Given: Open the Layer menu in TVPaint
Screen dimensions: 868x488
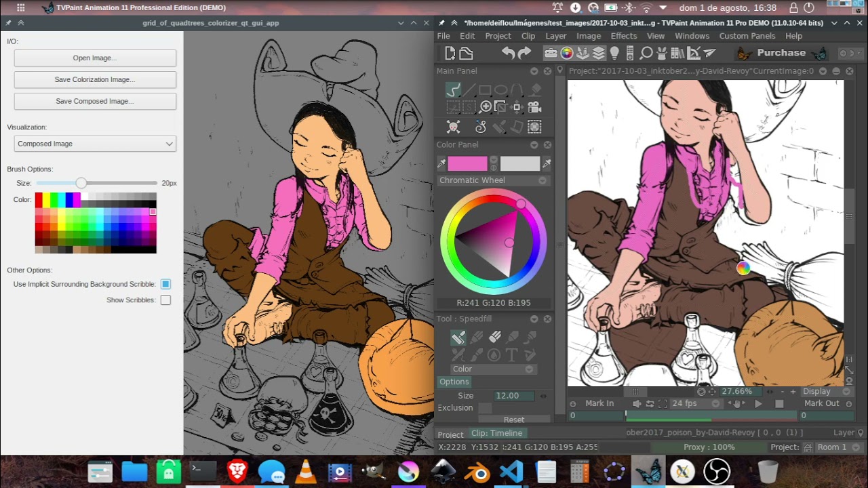Looking at the screenshot, I should click(556, 36).
